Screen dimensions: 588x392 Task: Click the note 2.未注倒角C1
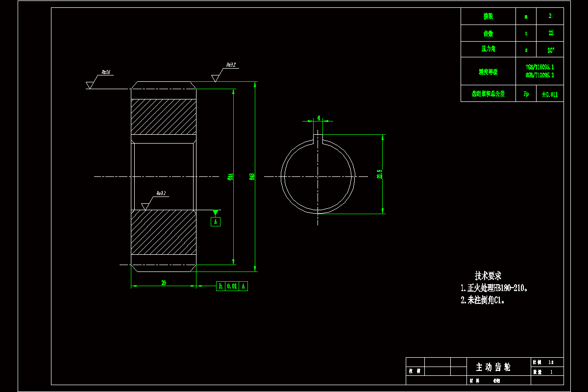(483, 300)
